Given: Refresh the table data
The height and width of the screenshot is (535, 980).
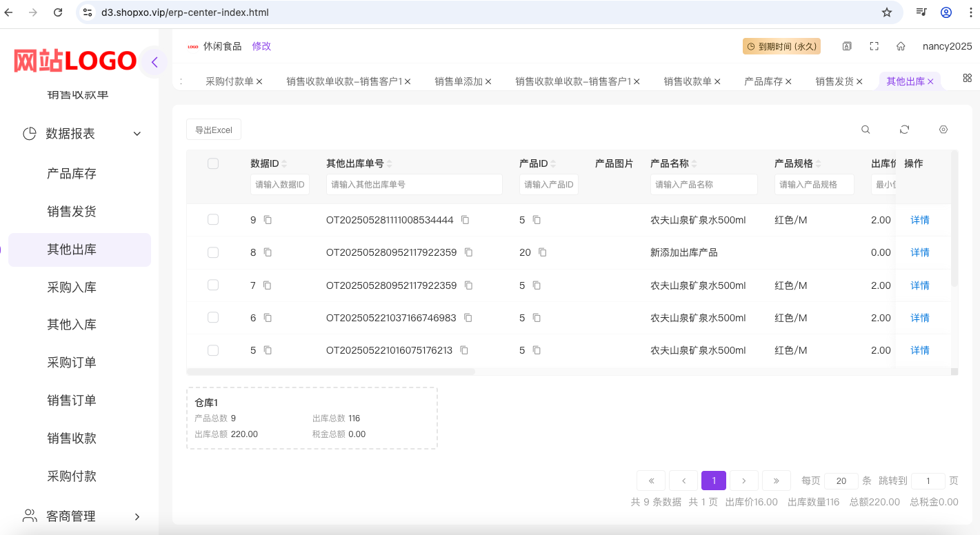Looking at the screenshot, I should (x=905, y=130).
